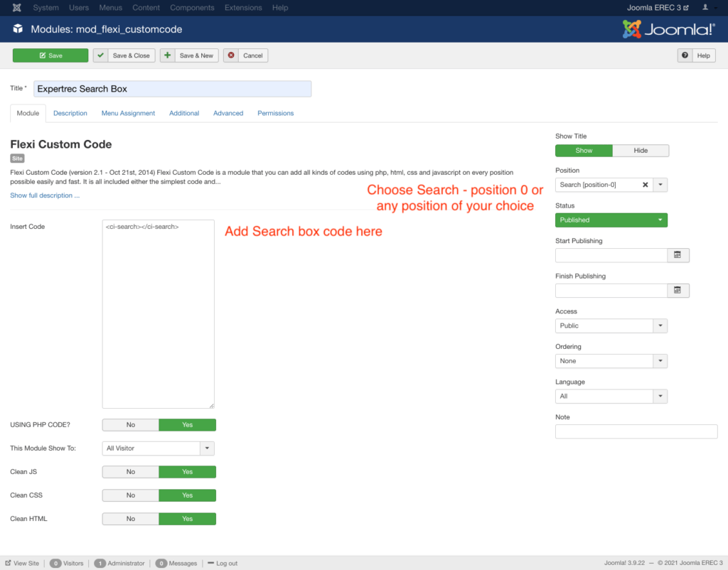Open the Language dropdown set to All

[611, 396]
